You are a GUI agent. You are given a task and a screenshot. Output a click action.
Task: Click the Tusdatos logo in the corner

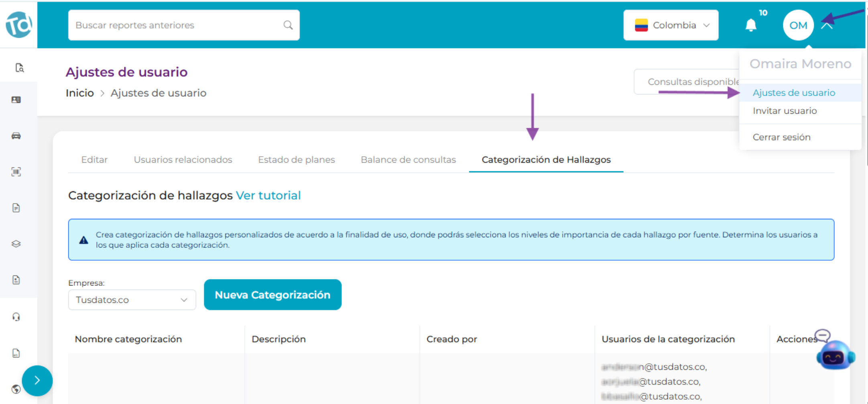tap(19, 24)
